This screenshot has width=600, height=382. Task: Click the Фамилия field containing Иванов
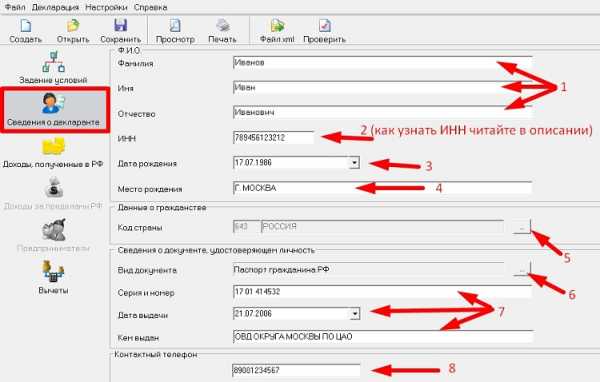click(x=382, y=62)
